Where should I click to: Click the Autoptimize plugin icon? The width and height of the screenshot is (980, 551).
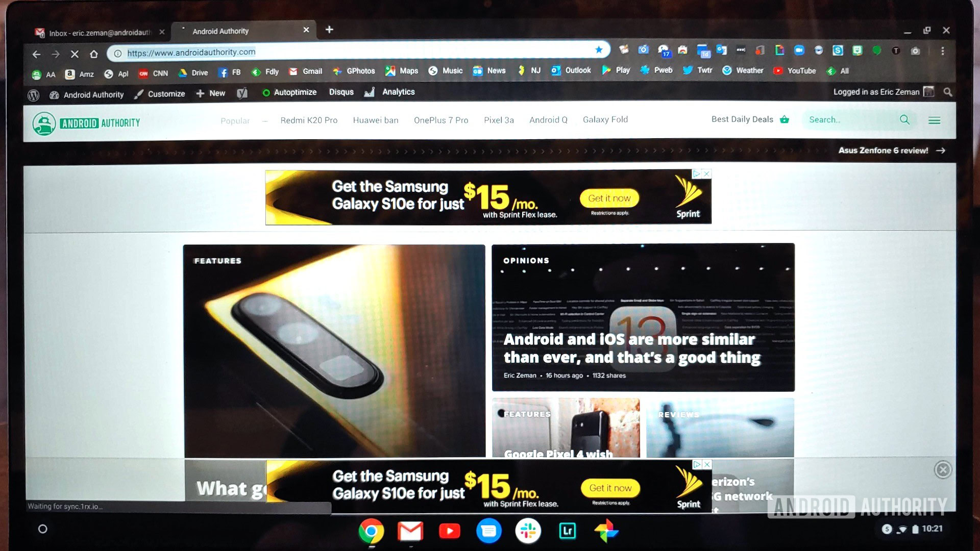[x=265, y=92]
